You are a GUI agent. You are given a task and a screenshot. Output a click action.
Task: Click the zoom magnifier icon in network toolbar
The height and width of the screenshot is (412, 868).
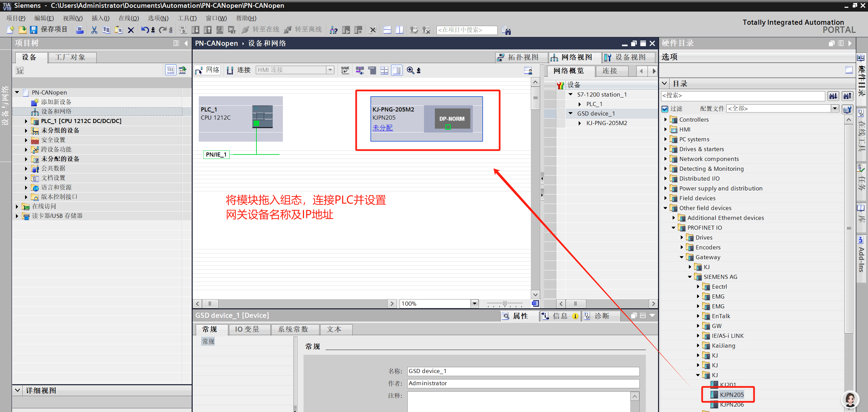[410, 70]
